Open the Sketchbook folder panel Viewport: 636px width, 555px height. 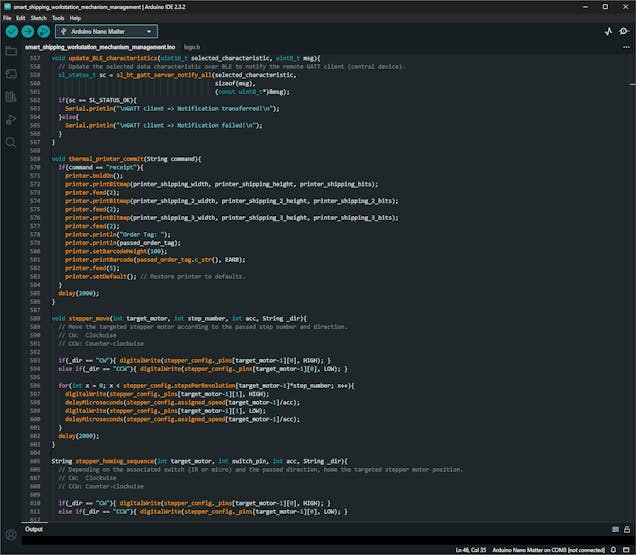pos(11,50)
